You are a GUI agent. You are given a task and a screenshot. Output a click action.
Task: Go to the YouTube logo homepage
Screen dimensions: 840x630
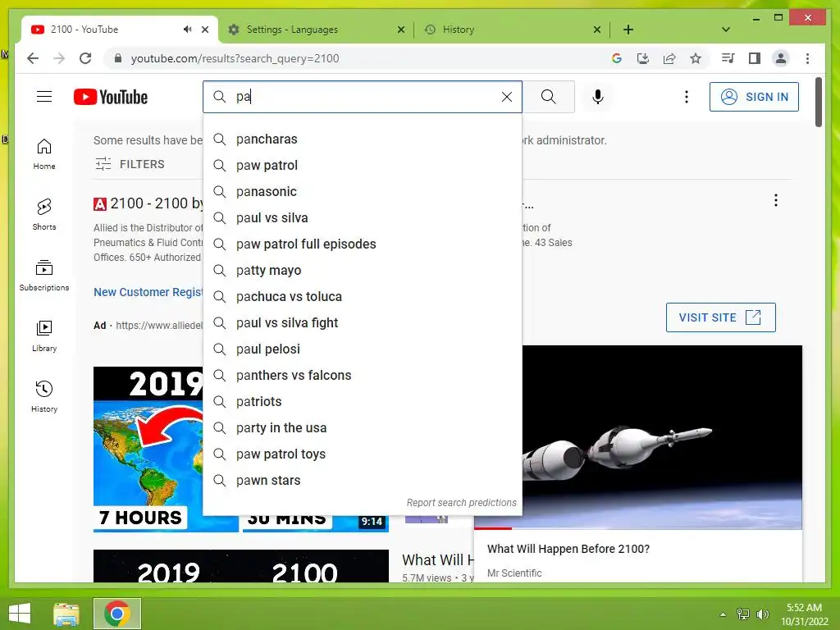(111, 97)
